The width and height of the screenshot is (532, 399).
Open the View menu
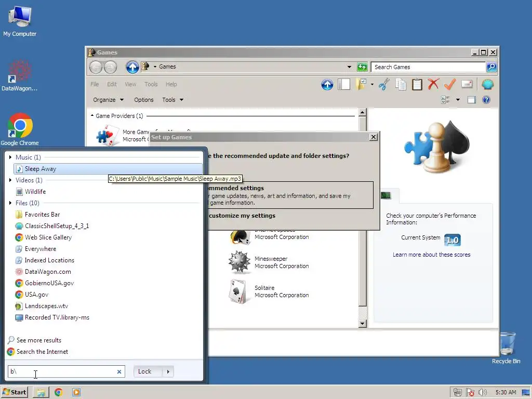(130, 84)
